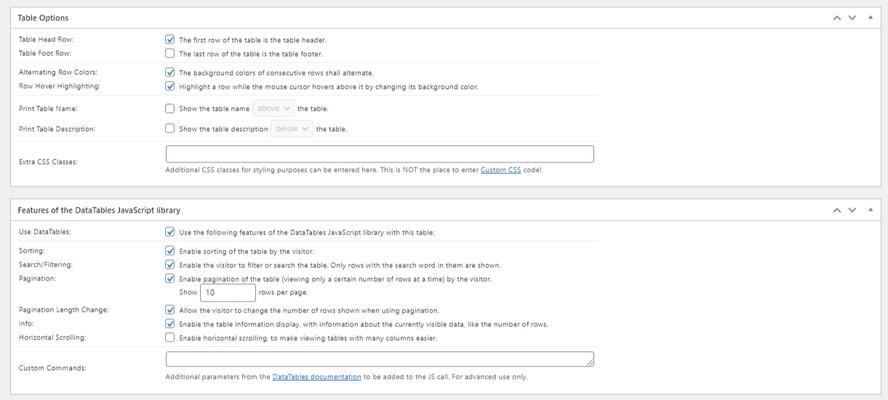Toggle the Table Head Row checkbox

tap(170, 40)
